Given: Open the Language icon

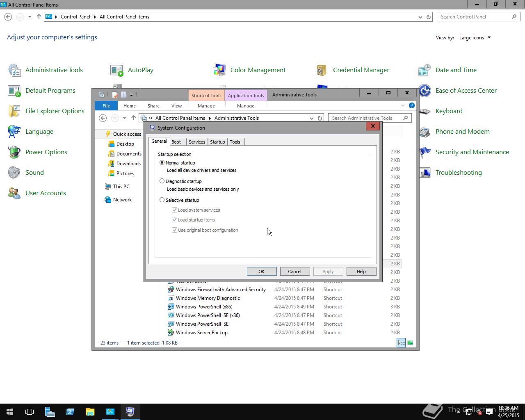Looking at the screenshot, I should click(14, 132).
